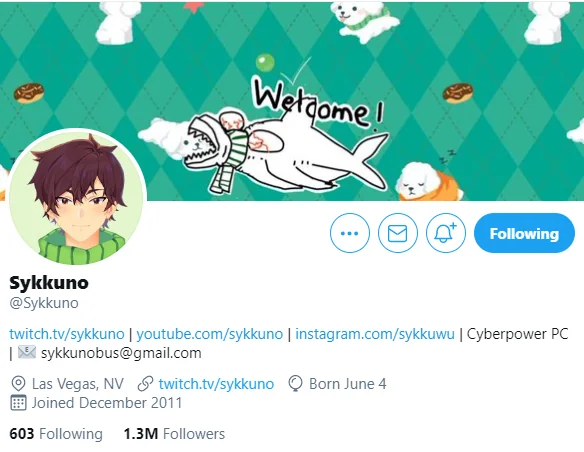The width and height of the screenshot is (584, 452).
Task: Click the sykkunobus@gmail.com email text
Action: pos(121,353)
